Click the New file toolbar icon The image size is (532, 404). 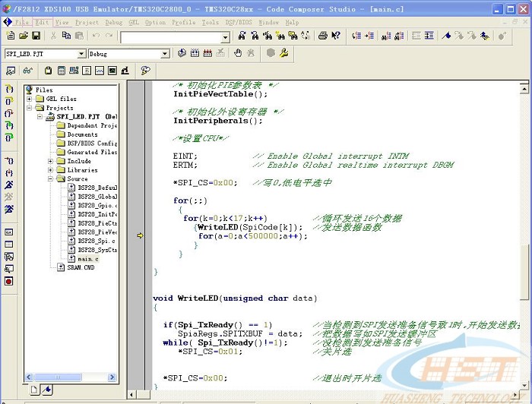pyautogui.click(x=11, y=35)
